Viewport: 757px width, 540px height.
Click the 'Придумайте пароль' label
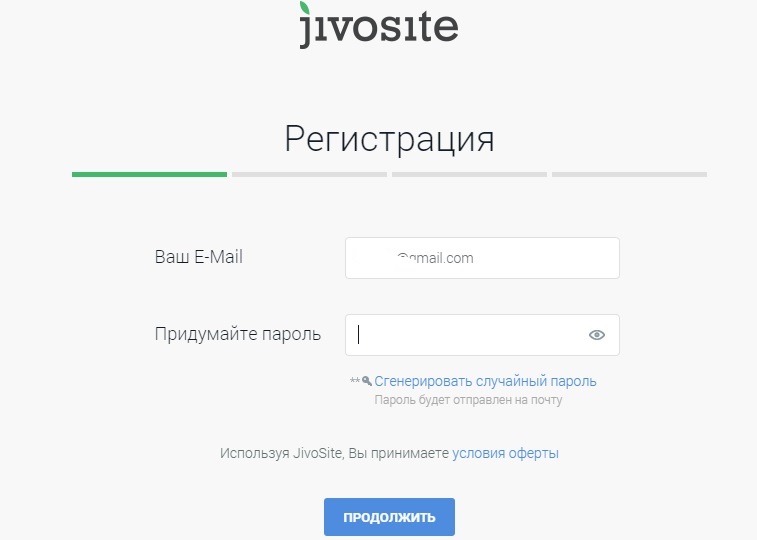point(238,334)
